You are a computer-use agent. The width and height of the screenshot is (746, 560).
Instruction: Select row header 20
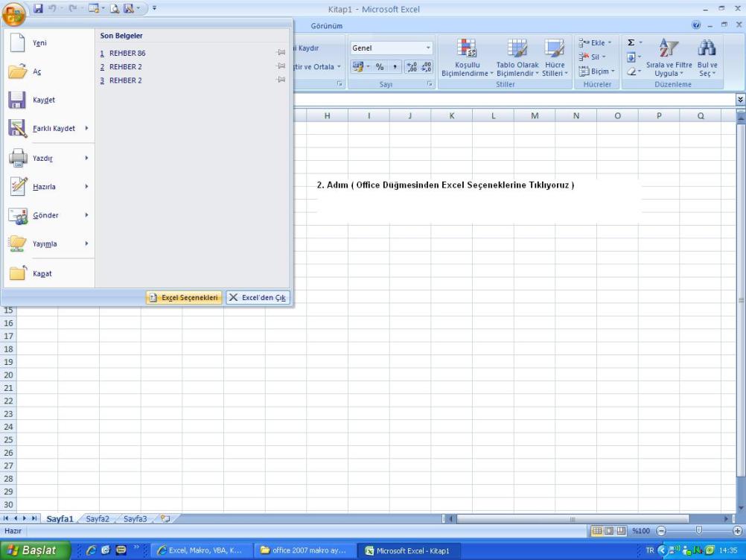click(x=8, y=375)
